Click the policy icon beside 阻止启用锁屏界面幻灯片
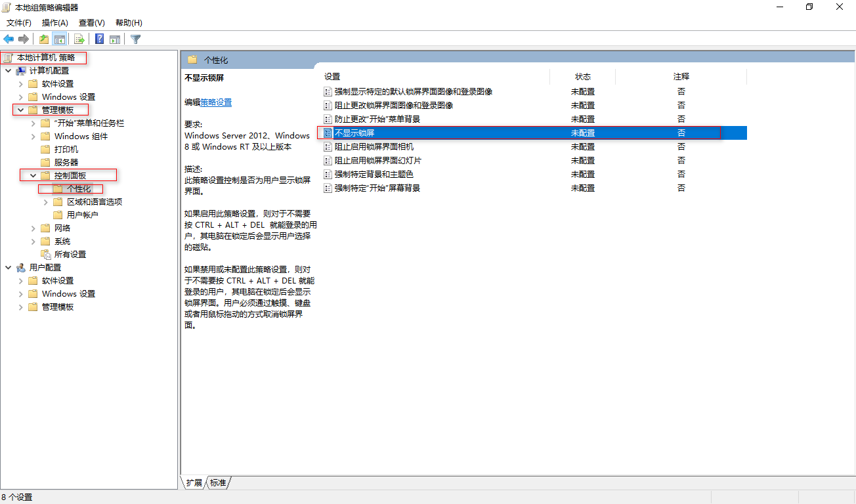This screenshot has width=856, height=504. pyautogui.click(x=328, y=161)
